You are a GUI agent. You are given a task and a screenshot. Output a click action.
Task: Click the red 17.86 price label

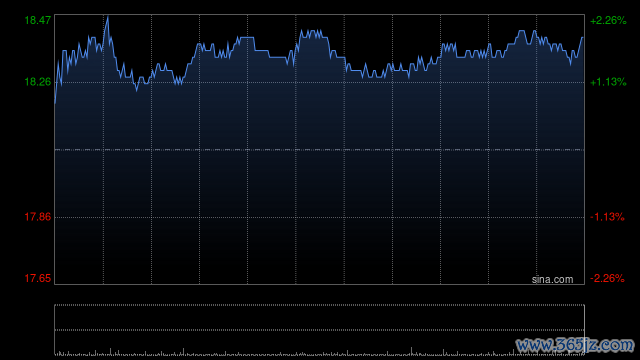tap(38, 217)
